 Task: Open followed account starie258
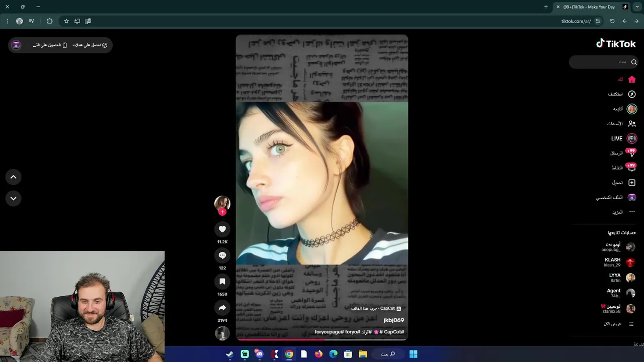click(618, 309)
